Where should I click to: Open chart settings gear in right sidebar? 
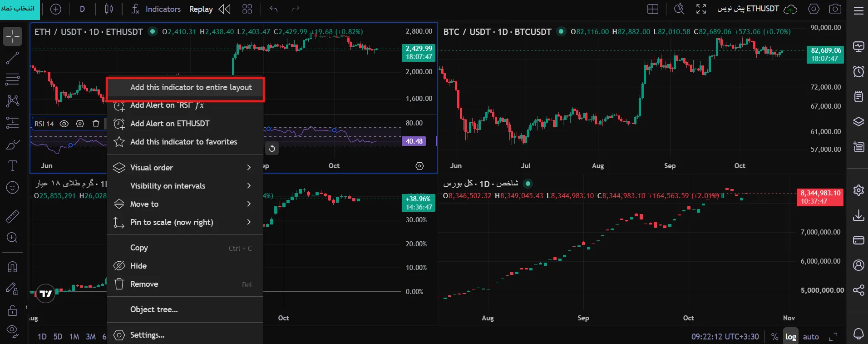pos(858,190)
